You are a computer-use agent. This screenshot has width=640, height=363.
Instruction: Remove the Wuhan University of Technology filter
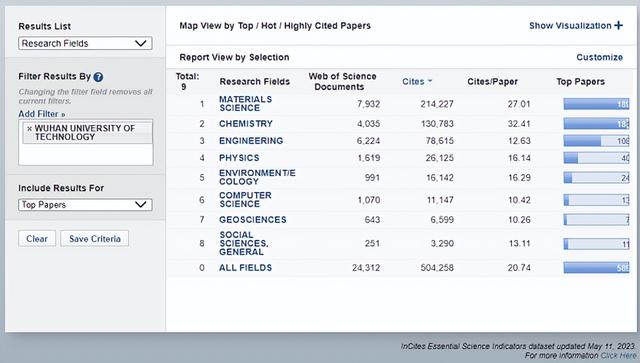pyautogui.click(x=29, y=129)
